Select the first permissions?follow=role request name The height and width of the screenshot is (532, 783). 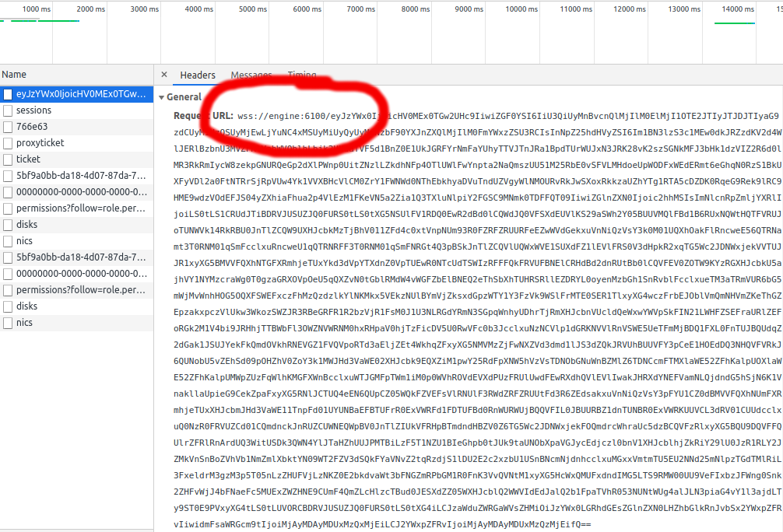(x=80, y=208)
